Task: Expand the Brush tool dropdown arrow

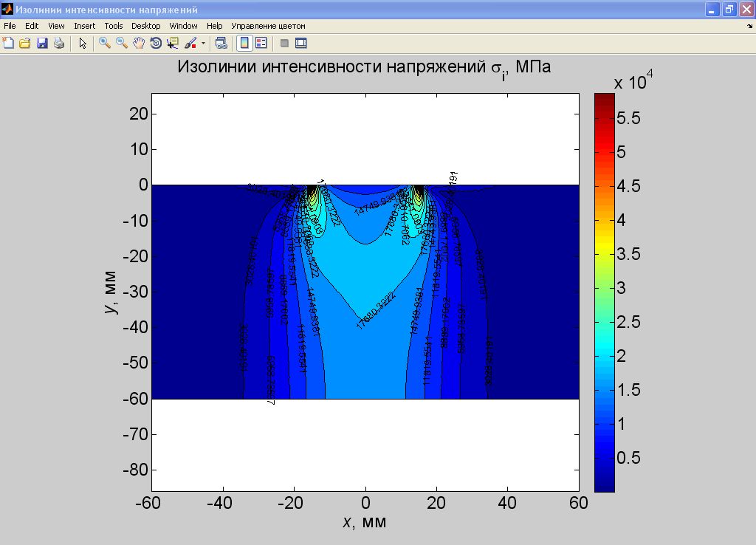Action: click(x=203, y=44)
